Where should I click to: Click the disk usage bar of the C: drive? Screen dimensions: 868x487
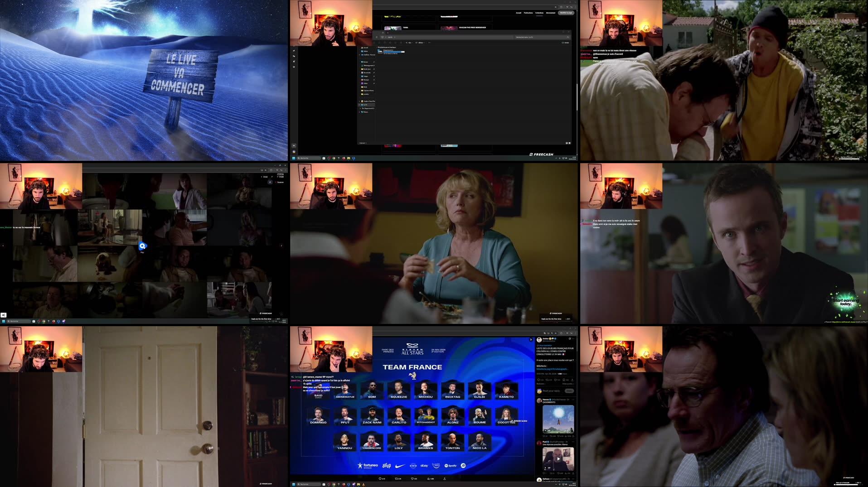tap(393, 52)
